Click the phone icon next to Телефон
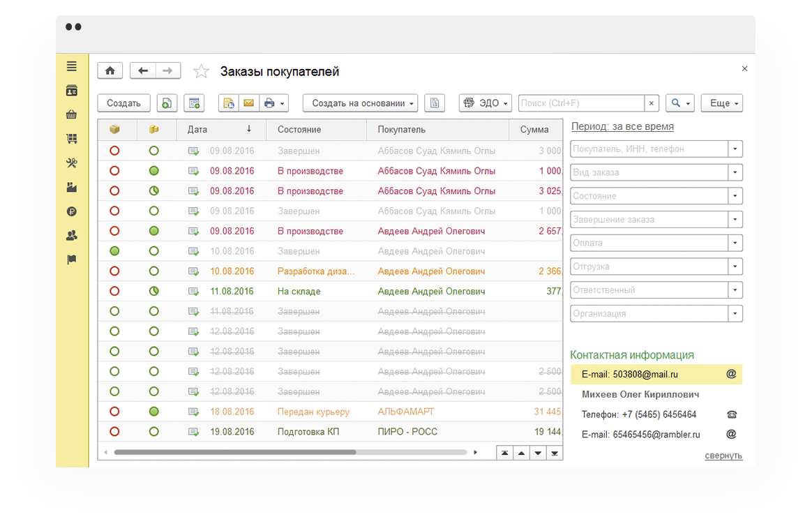The width and height of the screenshot is (812, 526). (x=731, y=414)
